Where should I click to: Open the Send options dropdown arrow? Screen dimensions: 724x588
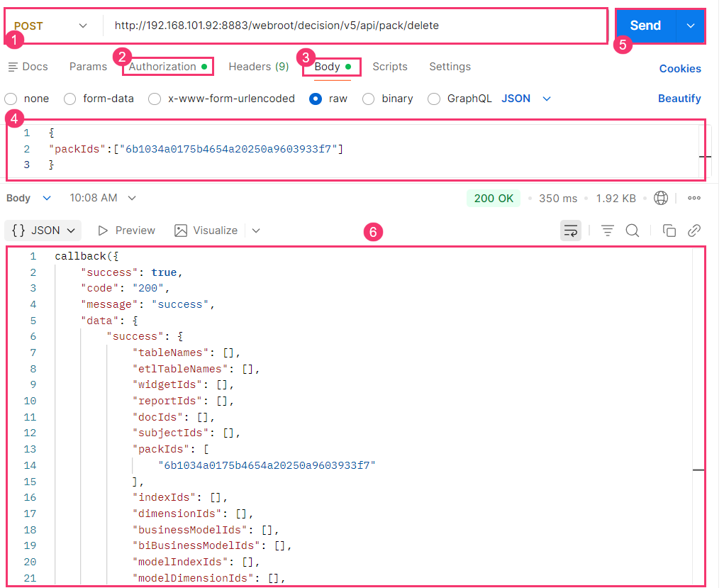tap(690, 26)
